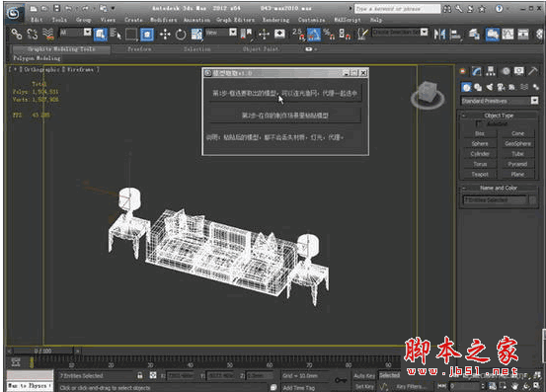Click the Set Key button
The height and width of the screenshot is (392, 546).
364,386
